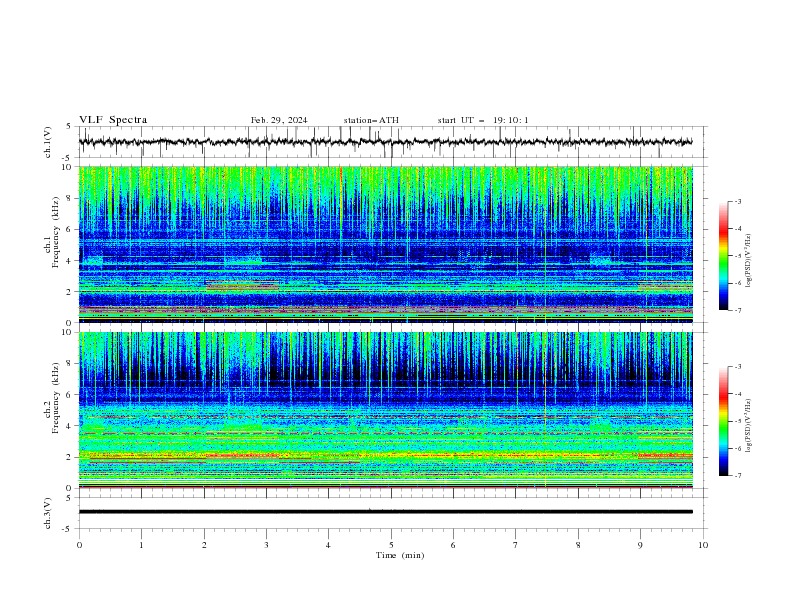This screenshot has height=612, width=792.
Task: Click the time axis tick label "5"
Action: click(x=391, y=545)
